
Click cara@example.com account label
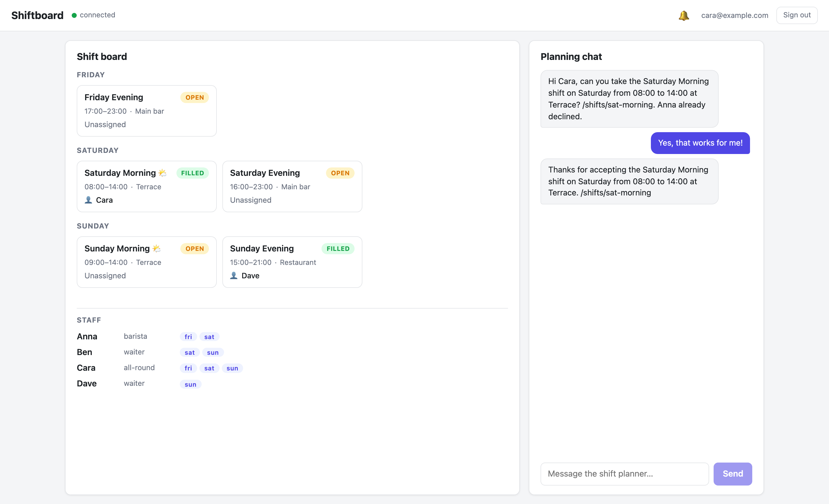pyautogui.click(x=734, y=15)
